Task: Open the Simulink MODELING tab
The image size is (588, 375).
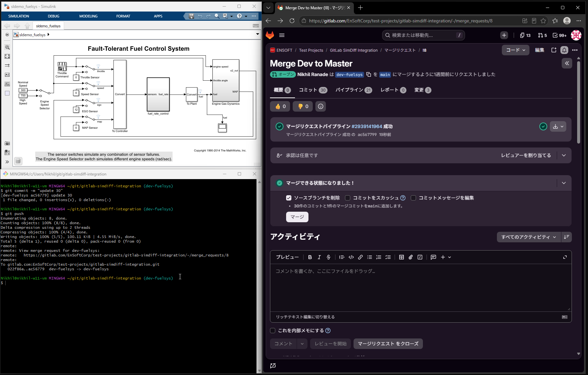Action: [88, 16]
